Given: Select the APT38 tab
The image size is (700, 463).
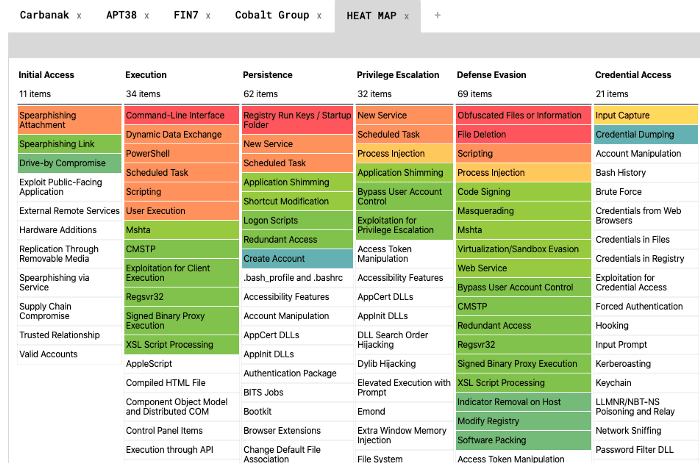Looking at the screenshot, I should pyautogui.click(x=121, y=16).
